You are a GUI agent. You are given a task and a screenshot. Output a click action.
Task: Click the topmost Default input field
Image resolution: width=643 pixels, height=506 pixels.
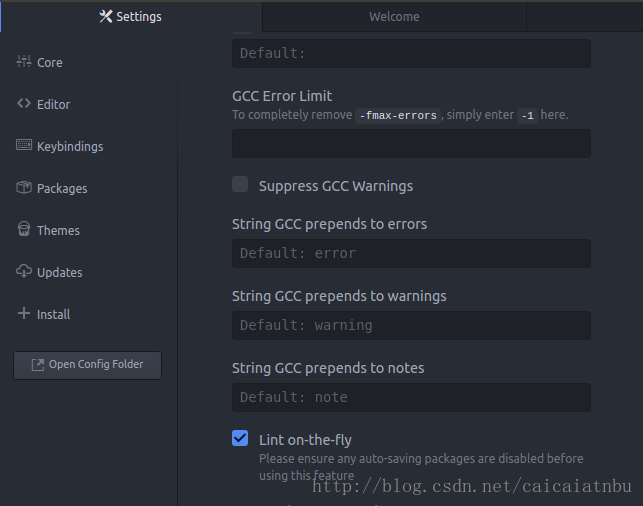click(x=411, y=53)
